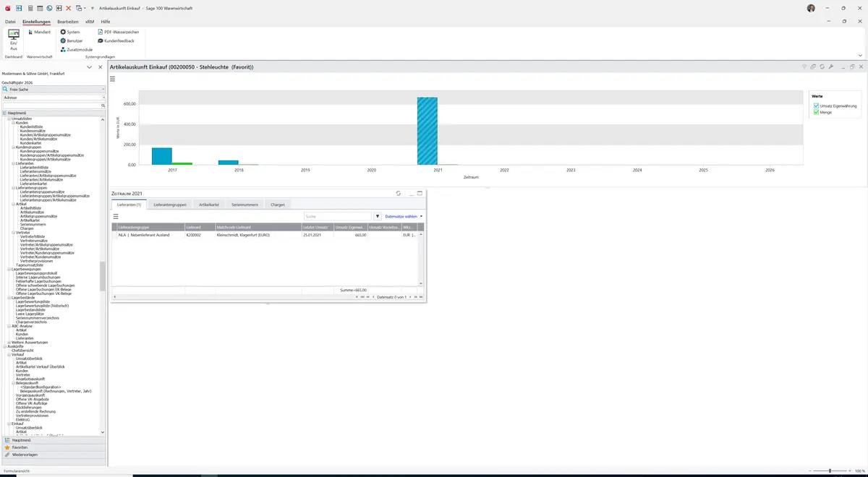Open hamburger menu in Zeitraum 2021 panel
Image resolution: width=868 pixels, height=477 pixels.
tap(116, 216)
